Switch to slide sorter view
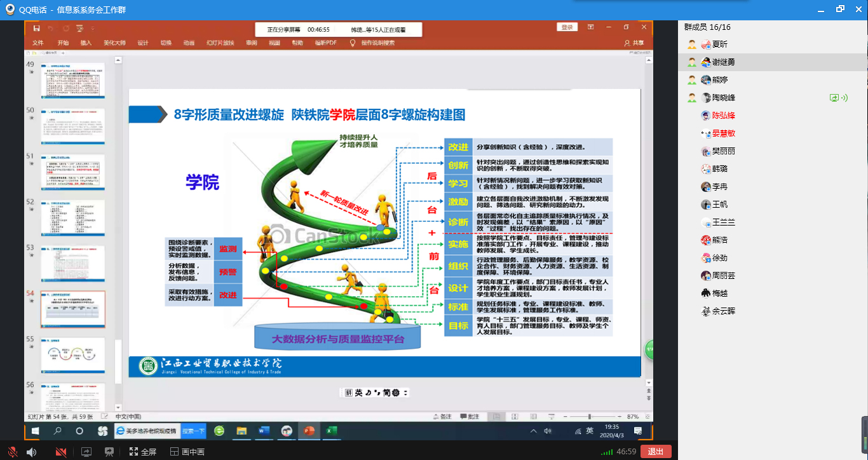868x460 pixels. [x=513, y=417]
